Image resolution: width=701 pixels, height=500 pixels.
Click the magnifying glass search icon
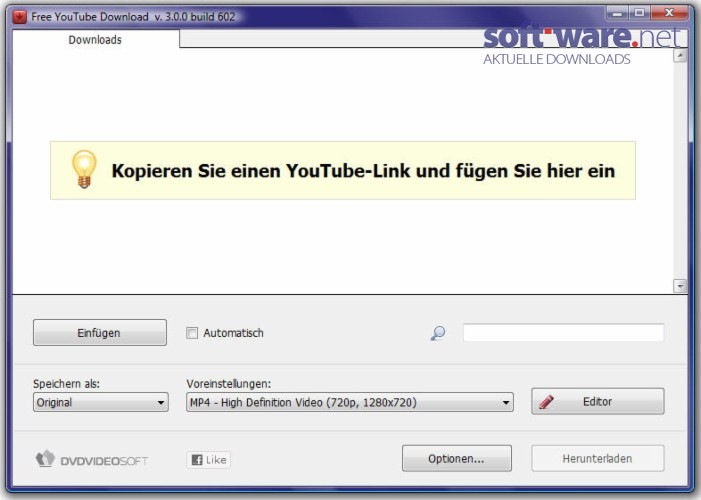pos(438,333)
